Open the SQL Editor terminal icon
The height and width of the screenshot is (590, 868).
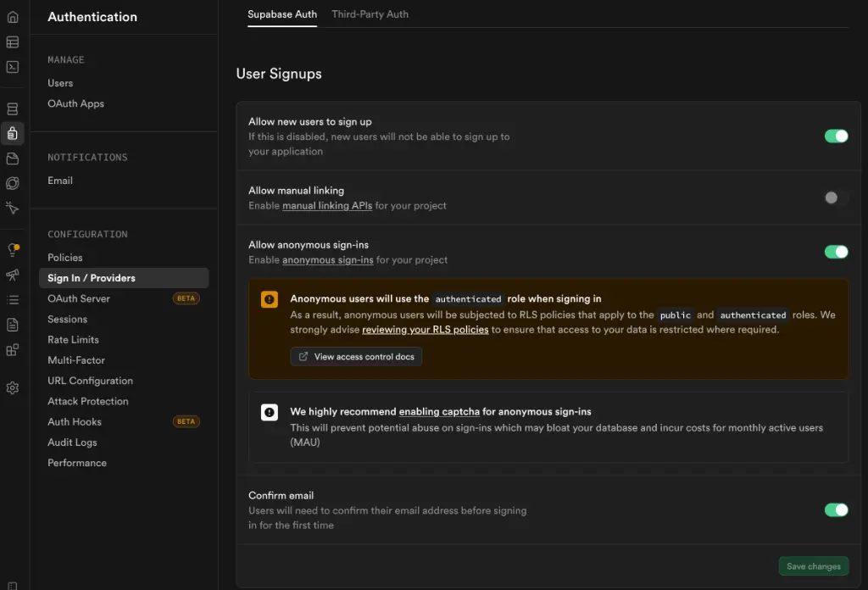(13, 67)
